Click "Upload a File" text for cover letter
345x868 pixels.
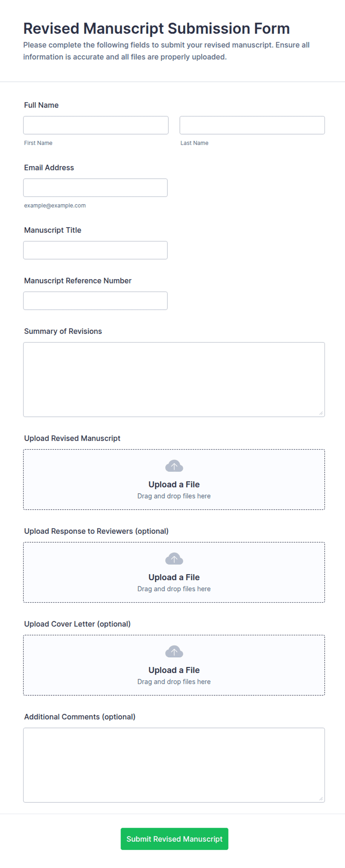[x=174, y=670]
